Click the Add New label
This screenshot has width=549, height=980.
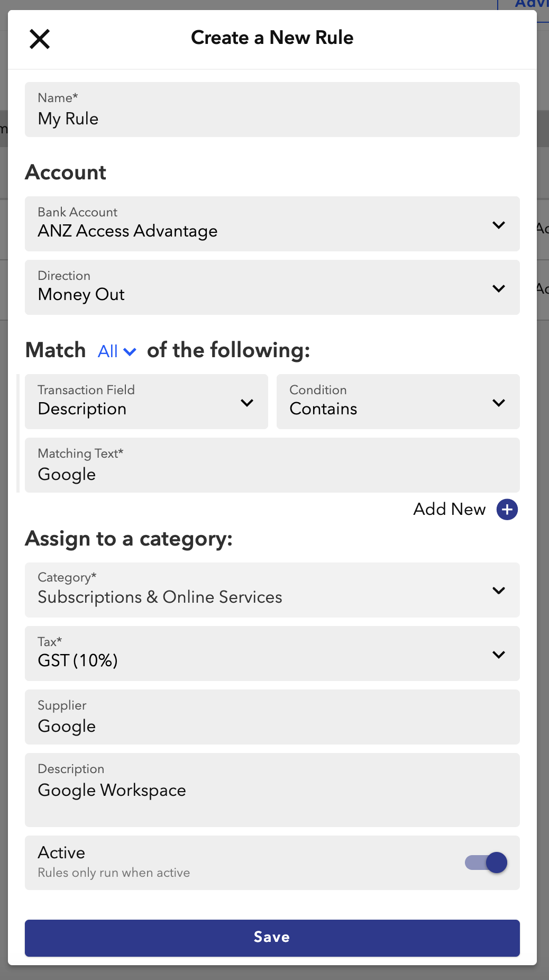(x=449, y=509)
